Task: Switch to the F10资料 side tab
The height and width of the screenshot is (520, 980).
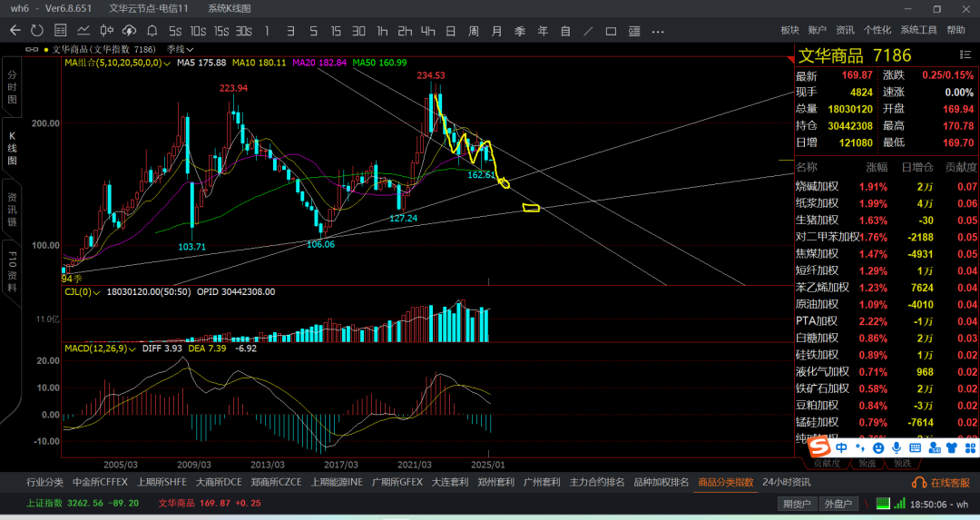Action: coord(12,272)
